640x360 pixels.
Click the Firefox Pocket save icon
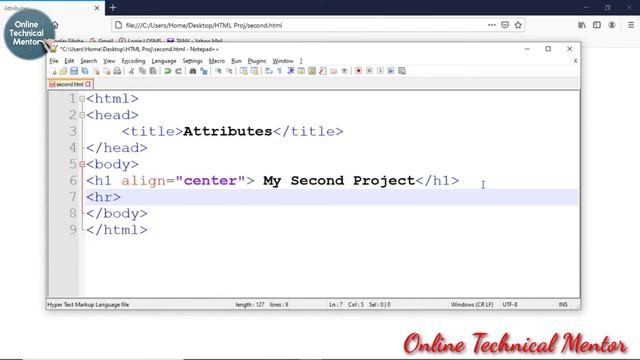[505, 25]
